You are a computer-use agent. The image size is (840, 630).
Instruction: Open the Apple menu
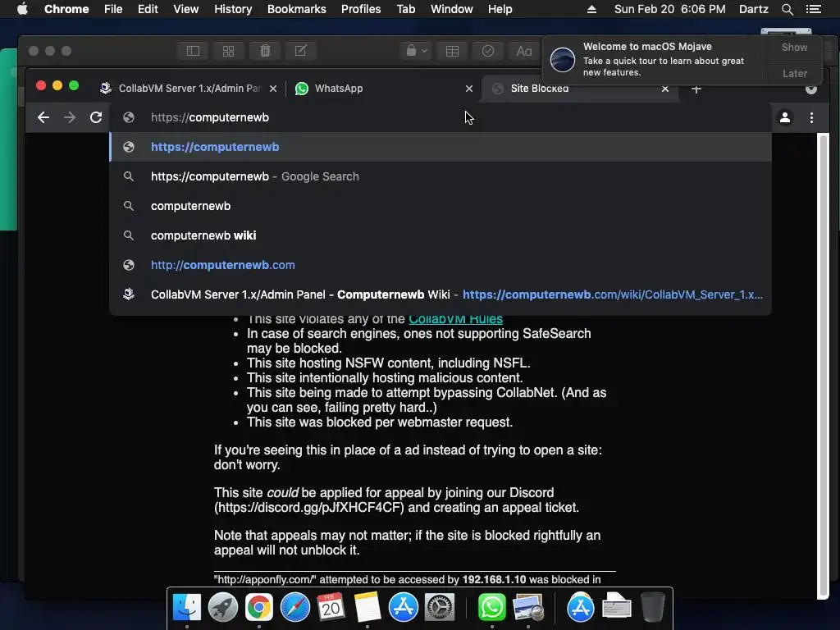(22, 9)
